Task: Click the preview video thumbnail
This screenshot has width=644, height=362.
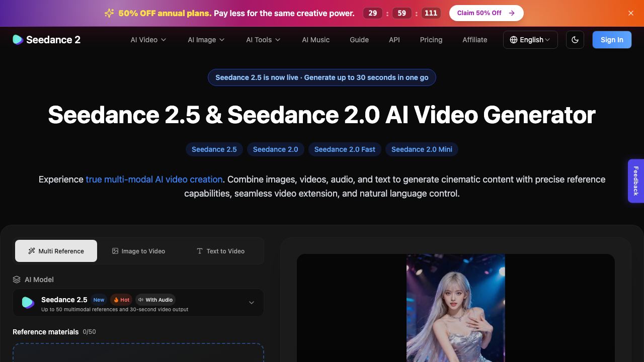Action: pos(456,308)
